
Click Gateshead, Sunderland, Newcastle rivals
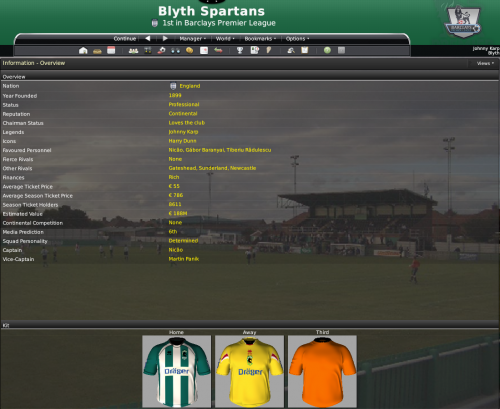(x=212, y=168)
